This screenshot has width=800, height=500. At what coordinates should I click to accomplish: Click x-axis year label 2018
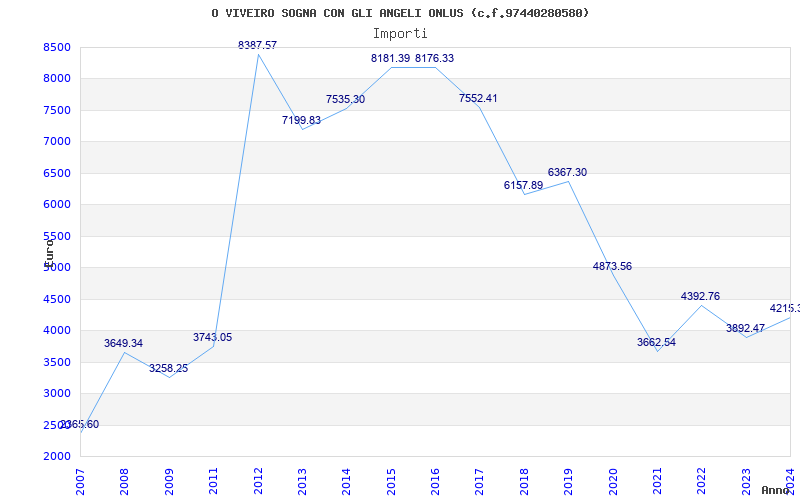[524, 482]
